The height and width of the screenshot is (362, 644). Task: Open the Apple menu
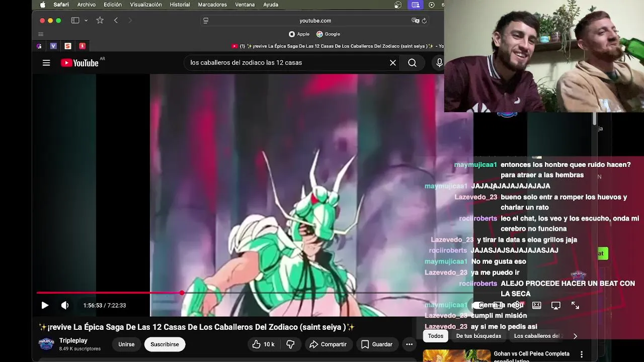pos(43,5)
